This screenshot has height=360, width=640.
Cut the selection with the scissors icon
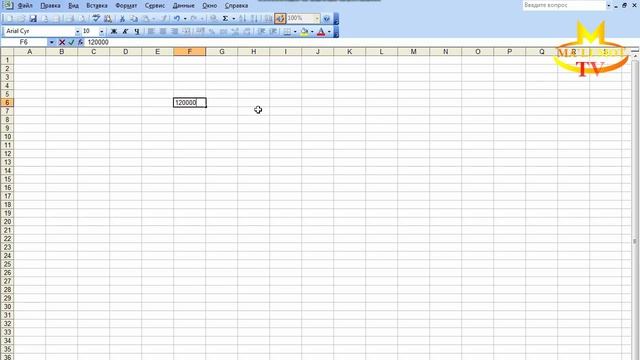[122, 18]
